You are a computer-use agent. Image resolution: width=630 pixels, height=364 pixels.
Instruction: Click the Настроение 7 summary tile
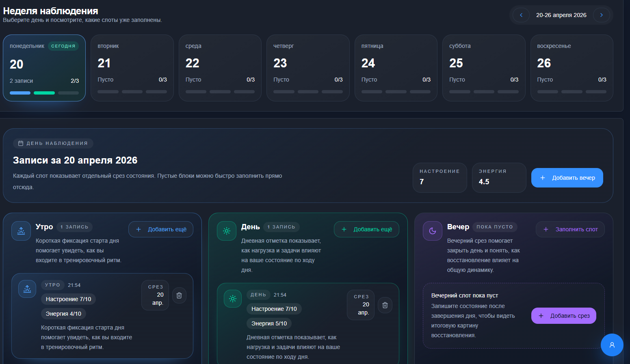(439, 178)
